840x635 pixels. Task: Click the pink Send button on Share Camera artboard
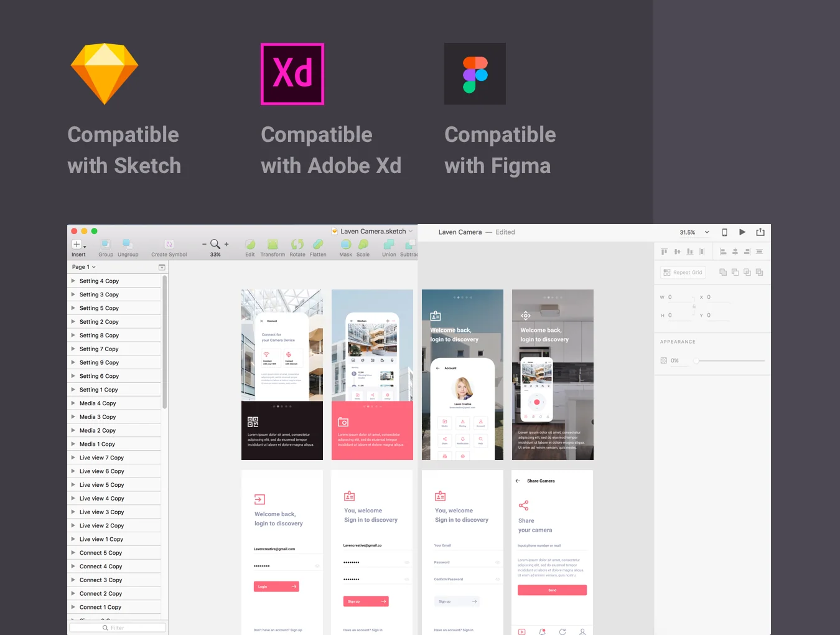(552, 590)
